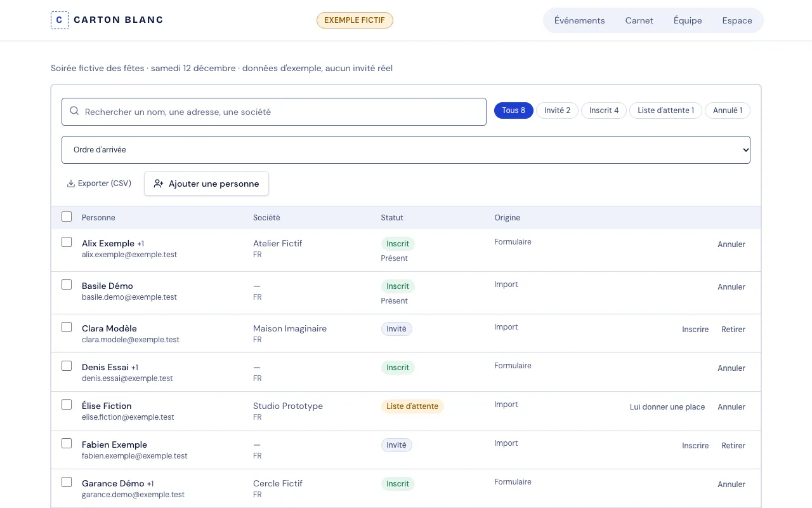Open the Événements nav item
The image size is (812, 508).
tap(580, 20)
